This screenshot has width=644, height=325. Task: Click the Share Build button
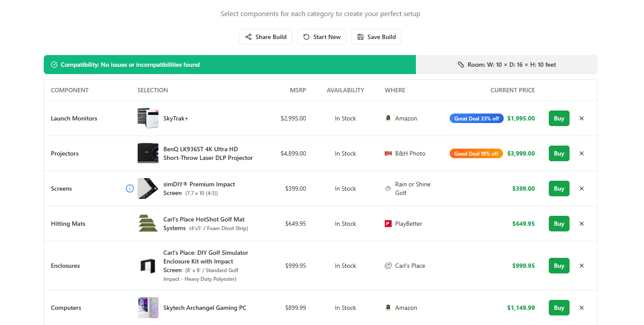click(x=266, y=37)
